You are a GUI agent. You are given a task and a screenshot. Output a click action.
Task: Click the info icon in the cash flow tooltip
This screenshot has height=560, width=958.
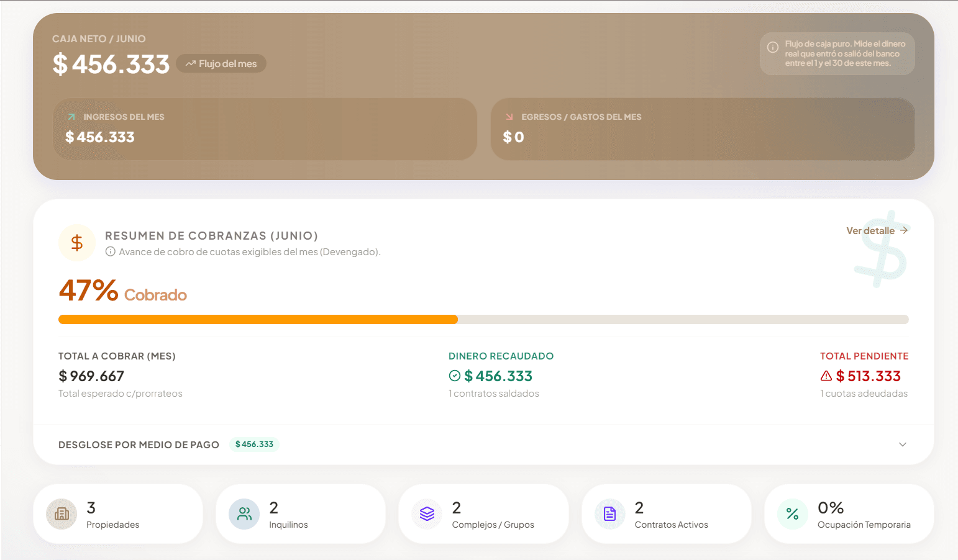point(773,47)
